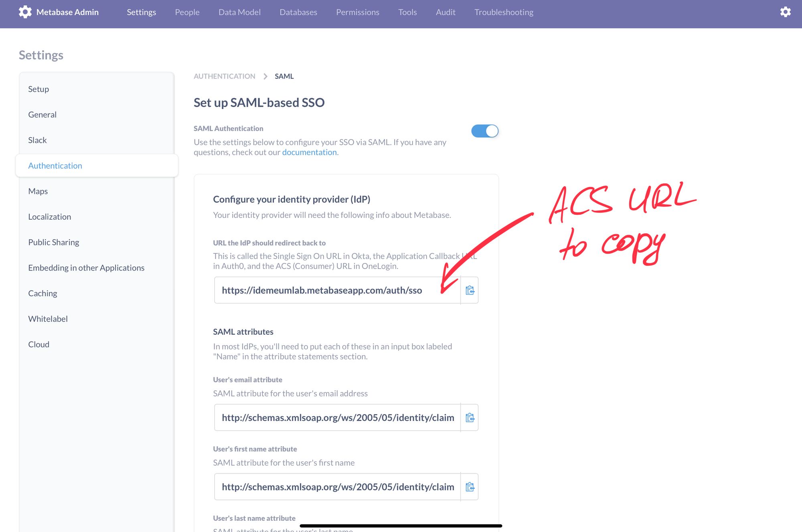The image size is (802, 532).
Task: Click the breadcrumb chevron after Authentication
Action: 265,76
